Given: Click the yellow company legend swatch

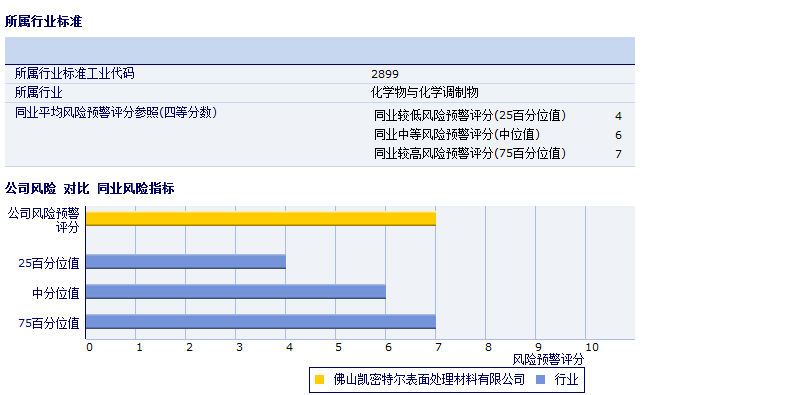Looking at the screenshot, I should tap(319, 380).
